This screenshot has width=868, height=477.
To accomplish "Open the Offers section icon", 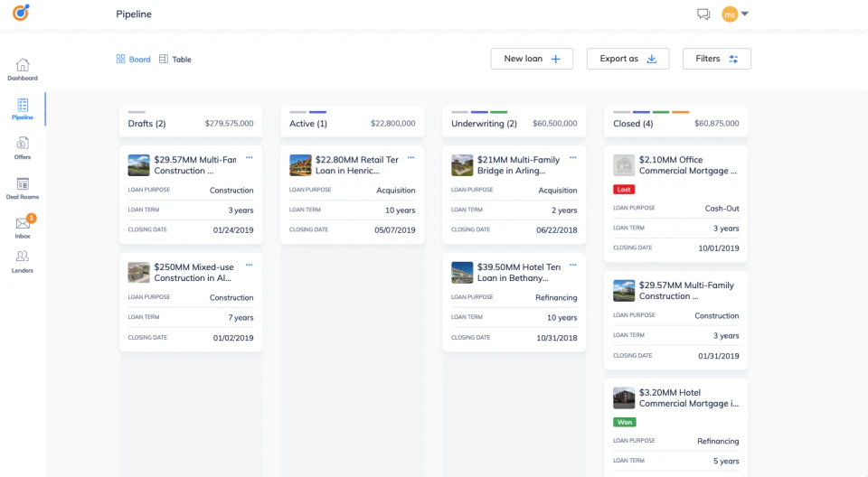I will 23,147.
